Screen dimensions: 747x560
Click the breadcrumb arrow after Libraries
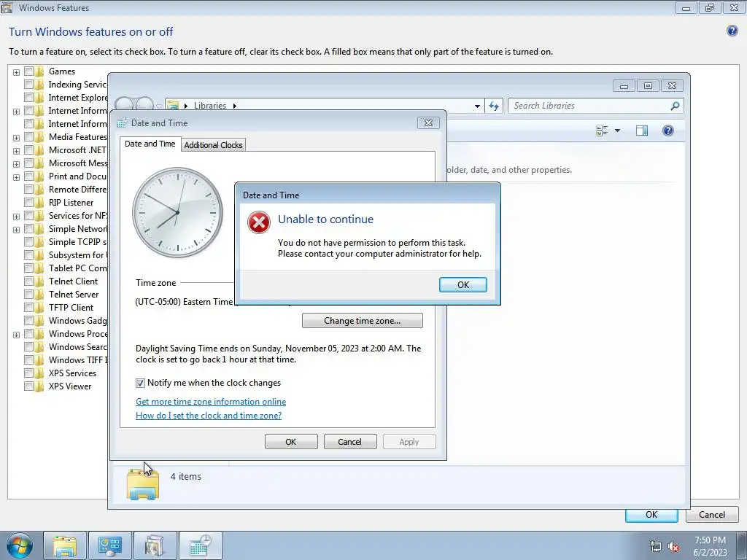point(234,106)
